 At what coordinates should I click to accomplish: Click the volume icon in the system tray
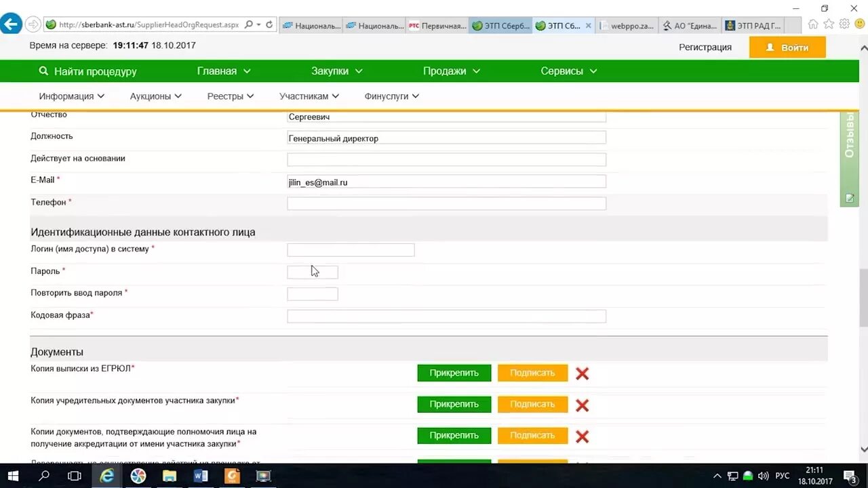[764, 476]
